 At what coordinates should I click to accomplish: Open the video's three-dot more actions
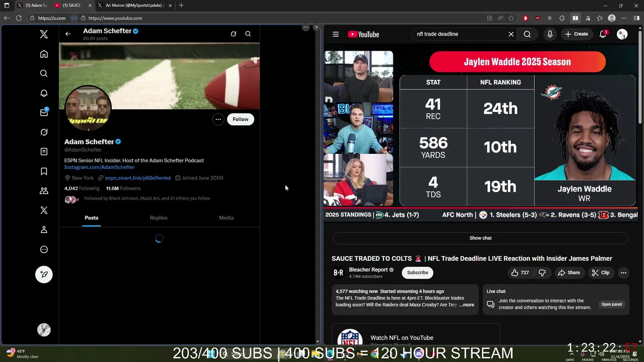pyautogui.click(x=623, y=273)
